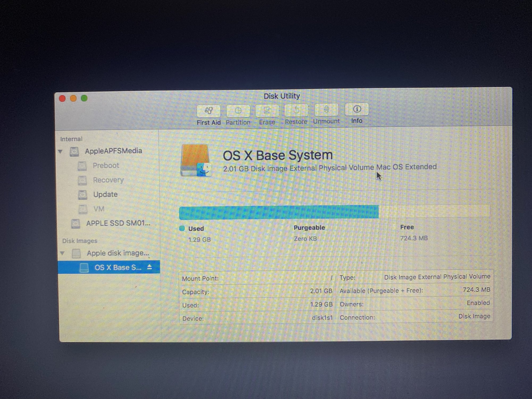This screenshot has width=532, height=399.
Task: Click the Used 1.29 GB value under legend
Action: coord(199,240)
